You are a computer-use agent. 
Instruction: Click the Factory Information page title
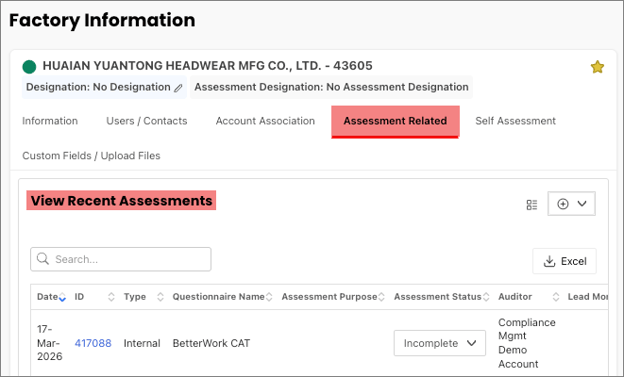click(102, 21)
